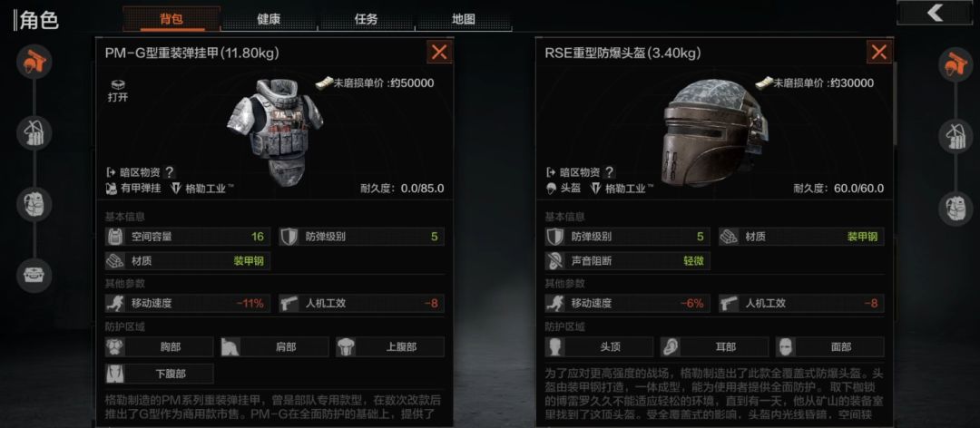This screenshot has height=428, width=980.
Task: Select the backpack icon in right sidebar
Action: [955, 208]
